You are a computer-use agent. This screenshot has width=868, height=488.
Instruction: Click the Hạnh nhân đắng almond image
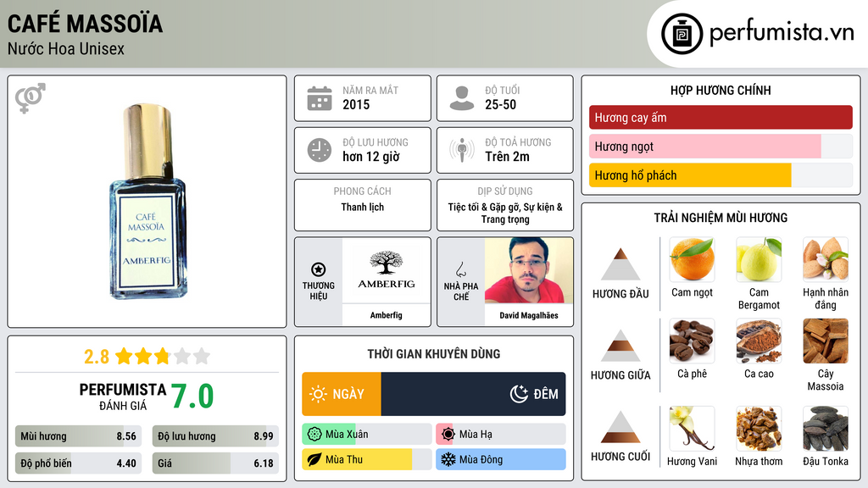tap(826, 259)
